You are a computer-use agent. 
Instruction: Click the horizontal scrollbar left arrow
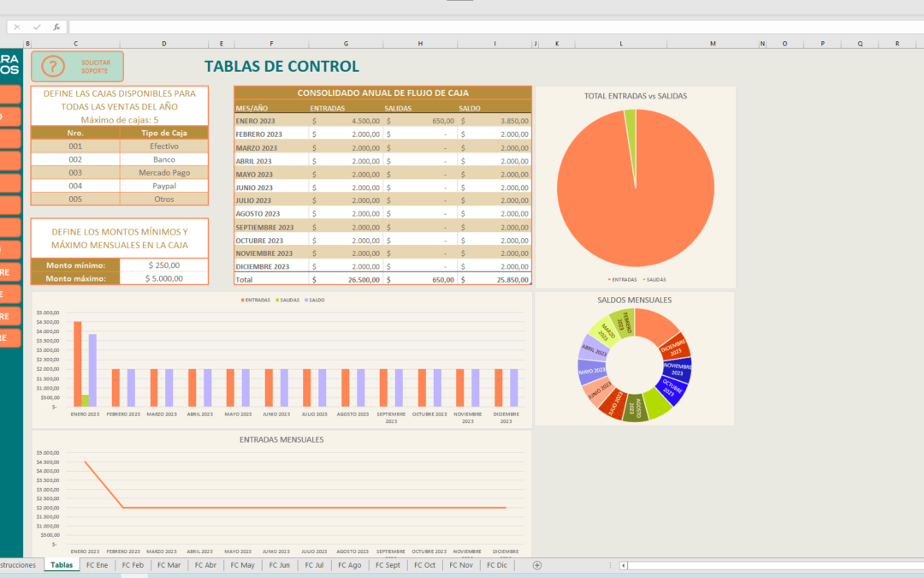click(624, 565)
